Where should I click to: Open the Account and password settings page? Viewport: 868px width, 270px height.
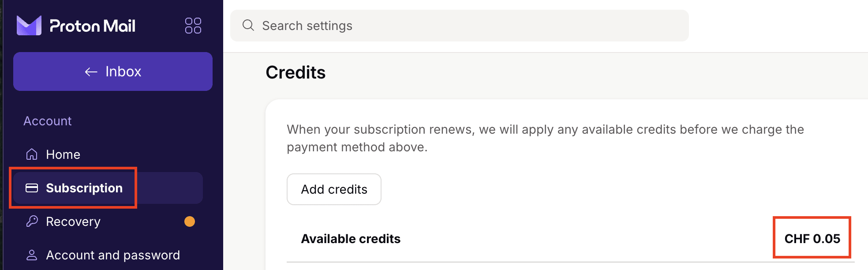113,255
